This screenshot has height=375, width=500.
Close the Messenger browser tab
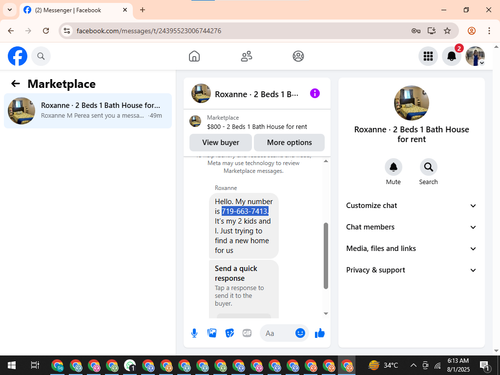(125, 10)
